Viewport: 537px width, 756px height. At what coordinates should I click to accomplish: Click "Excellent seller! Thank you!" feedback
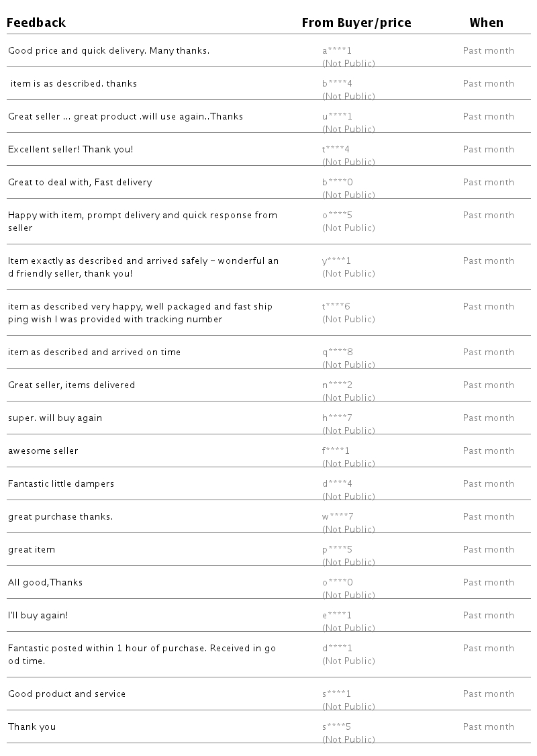pyautogui.click(x=70, y=150)
